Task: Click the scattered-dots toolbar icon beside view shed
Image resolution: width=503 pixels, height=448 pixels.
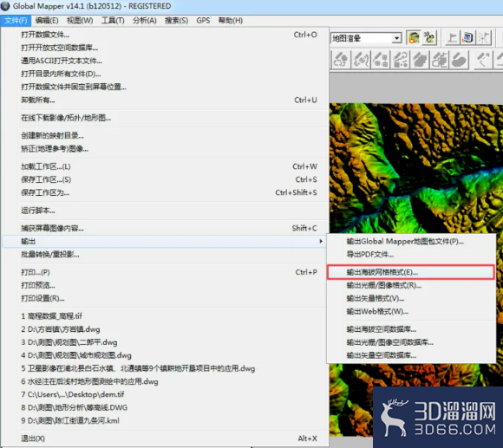Action: [484, 38]
